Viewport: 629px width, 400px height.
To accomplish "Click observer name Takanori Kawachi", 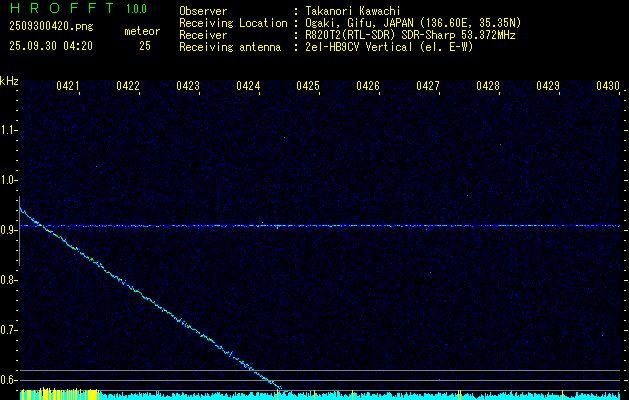I will tap(353, 11).
